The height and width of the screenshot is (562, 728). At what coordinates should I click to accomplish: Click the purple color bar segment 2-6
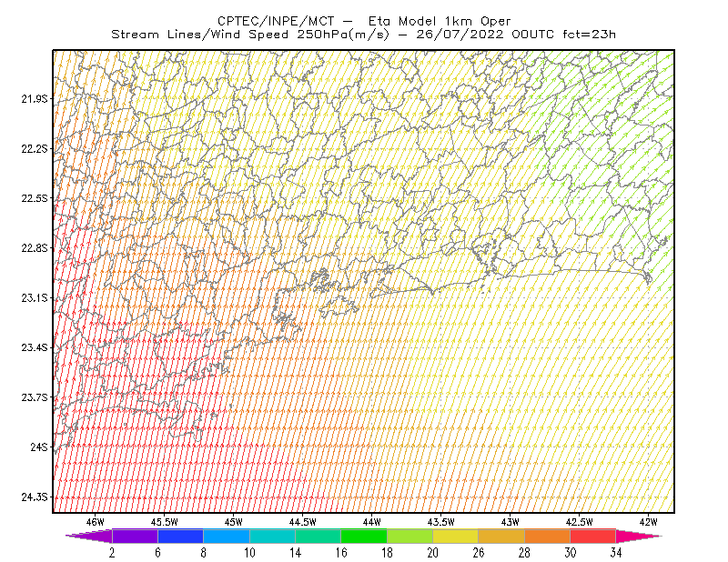[135, 536]
